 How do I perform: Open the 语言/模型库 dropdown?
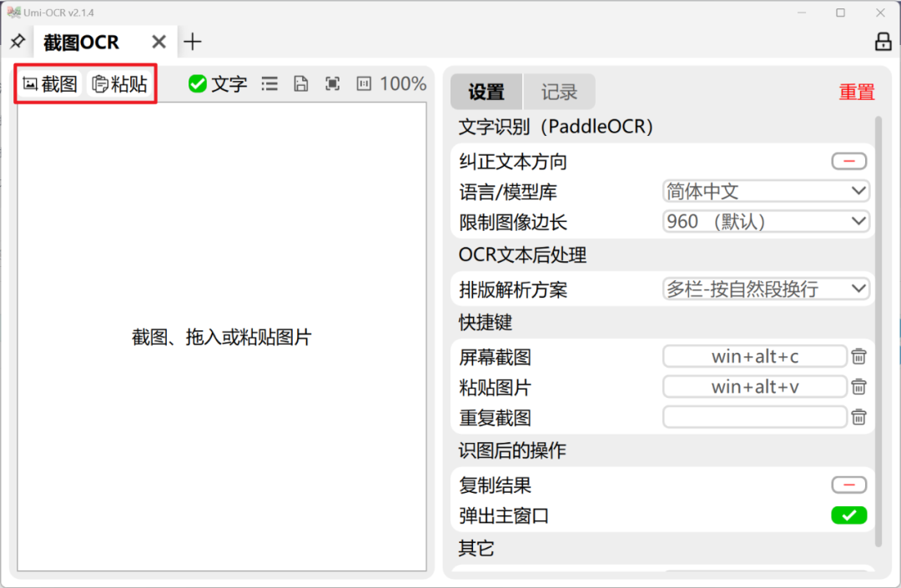tap(765, 191)
